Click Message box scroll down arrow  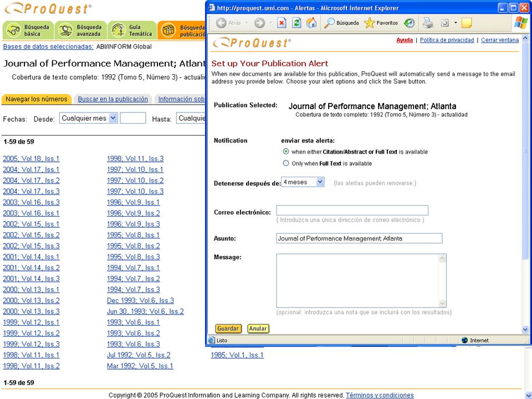point(442,303)
